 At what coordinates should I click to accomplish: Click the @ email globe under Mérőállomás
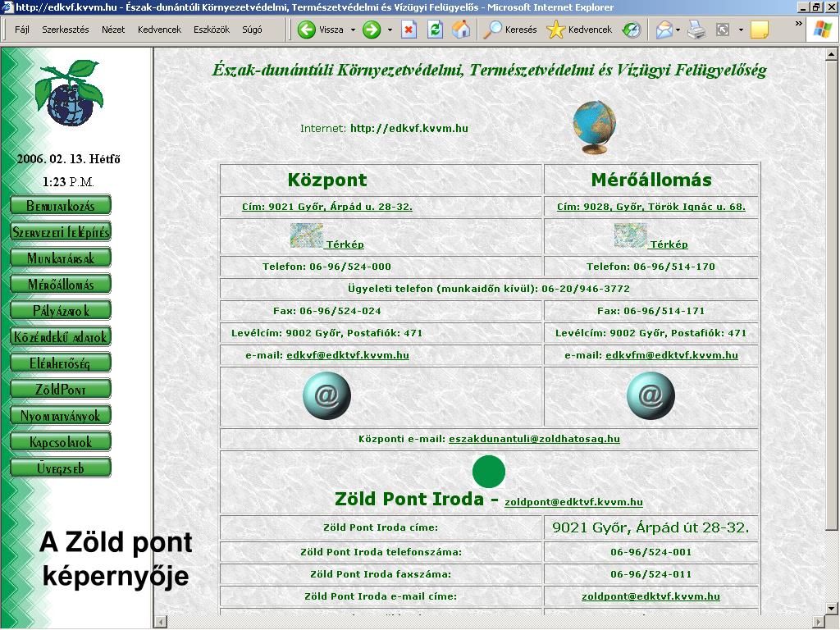[651, 395]
